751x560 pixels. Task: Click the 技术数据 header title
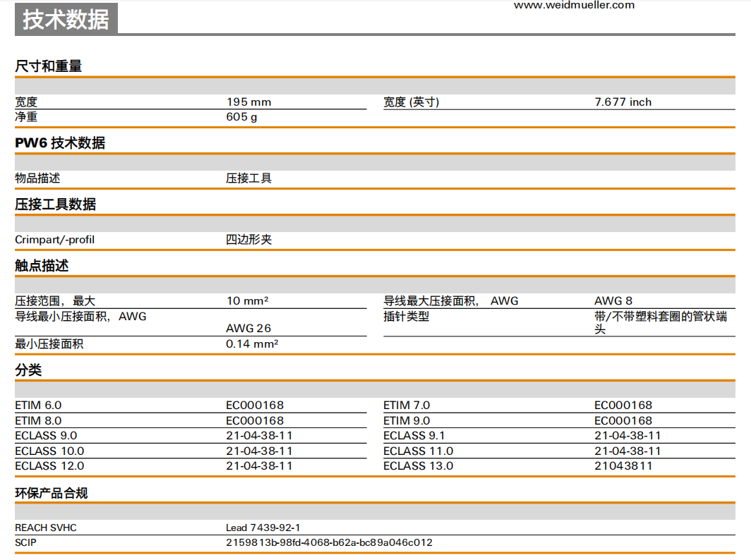pos(66,20)
